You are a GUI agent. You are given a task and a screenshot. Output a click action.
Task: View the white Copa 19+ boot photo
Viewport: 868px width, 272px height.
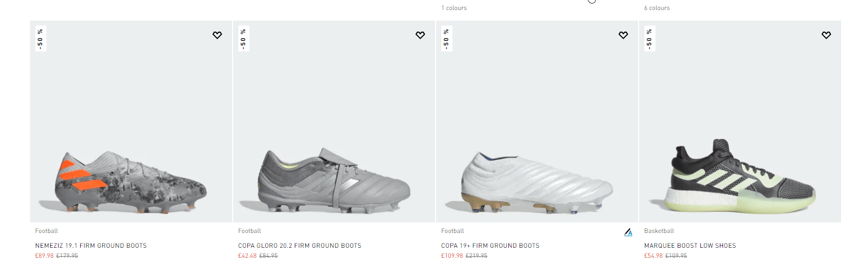[x=537, y=182]
